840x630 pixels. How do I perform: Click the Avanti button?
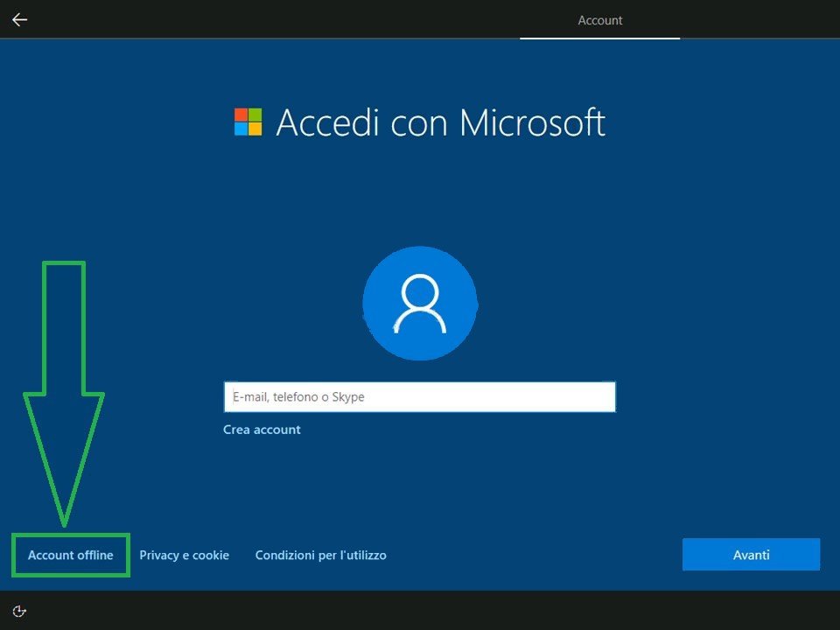(751, 555)
